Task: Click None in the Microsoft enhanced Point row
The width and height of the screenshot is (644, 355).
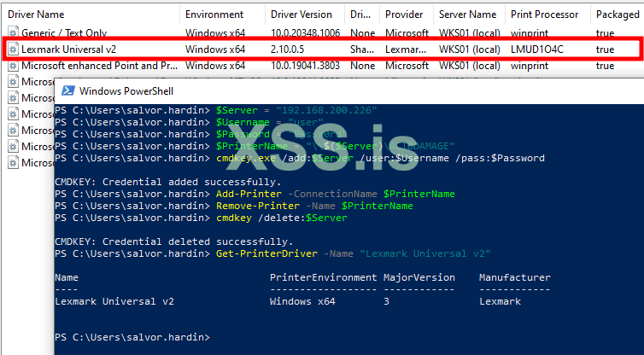Action: (363, 66)
